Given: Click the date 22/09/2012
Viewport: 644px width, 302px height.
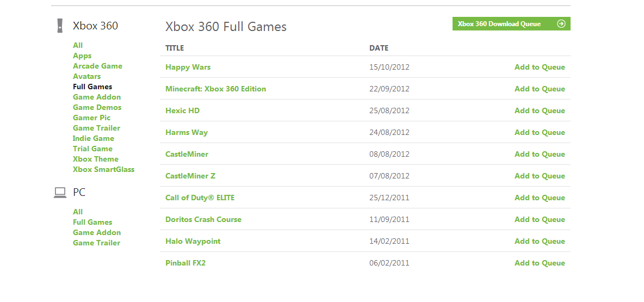Looking at the screenshot, I should point(389,89).
